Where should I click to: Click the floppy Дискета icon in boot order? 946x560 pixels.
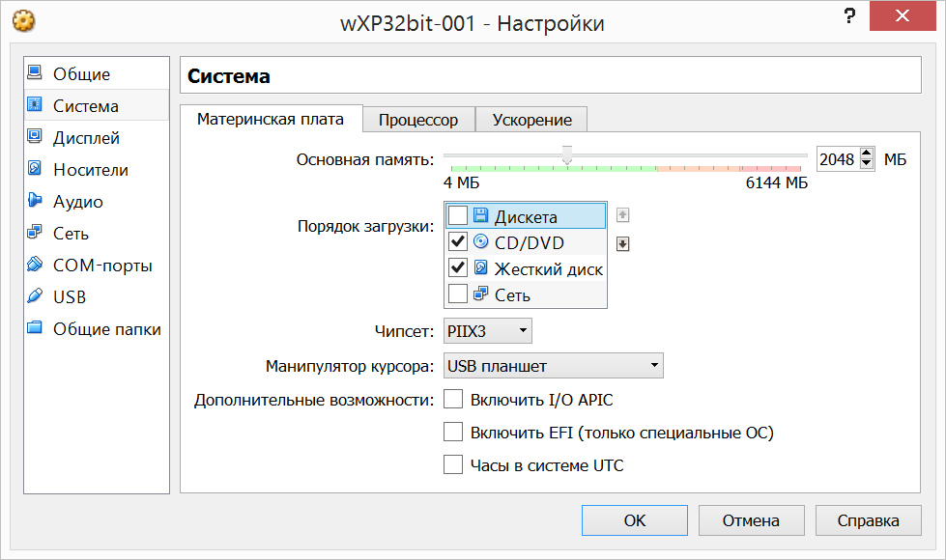point(481,216)
